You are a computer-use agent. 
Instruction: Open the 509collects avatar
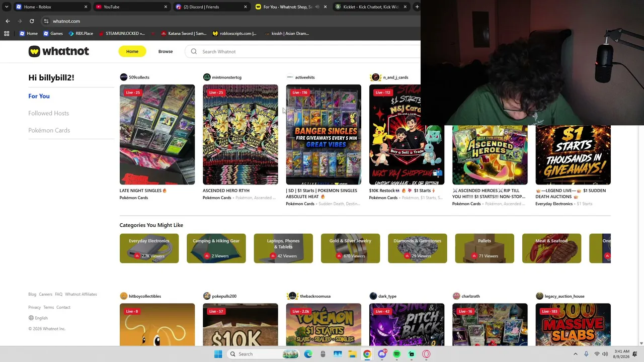coord(123,77)
